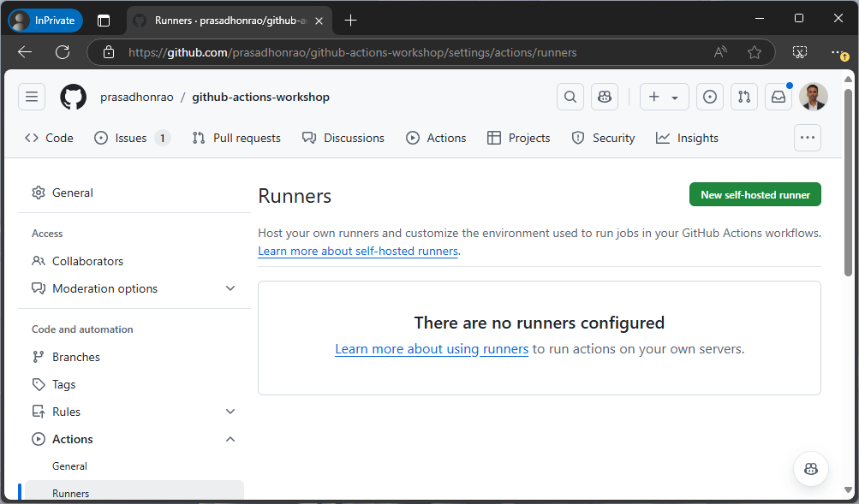Open Learn more about using runners link

432,349
